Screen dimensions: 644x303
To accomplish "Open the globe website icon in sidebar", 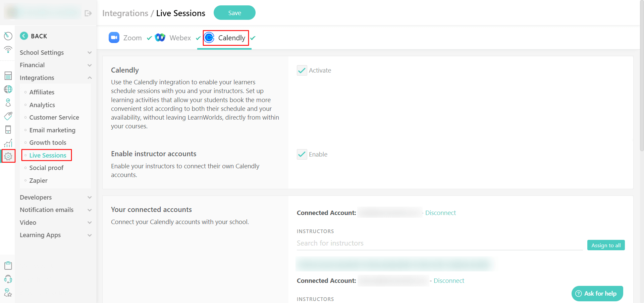I will click(x=8, y=89).
